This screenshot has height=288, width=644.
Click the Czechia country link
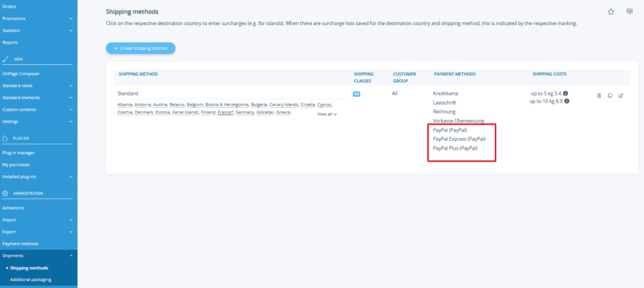coord(125,112)
